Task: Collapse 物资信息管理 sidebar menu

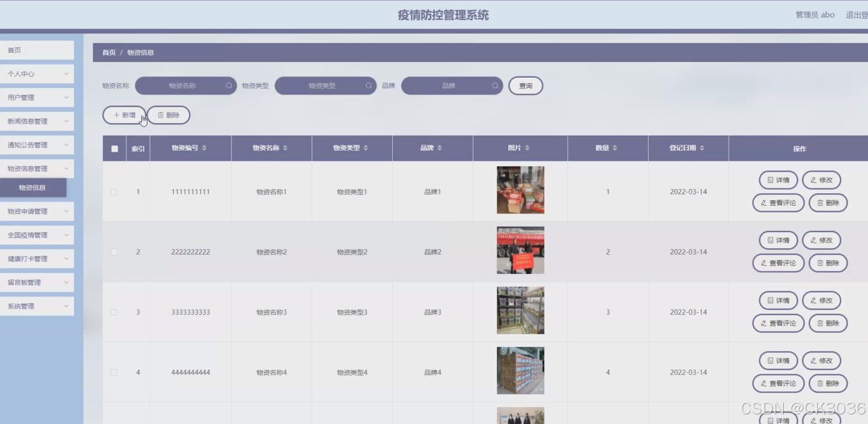Action: coord(37,169)
